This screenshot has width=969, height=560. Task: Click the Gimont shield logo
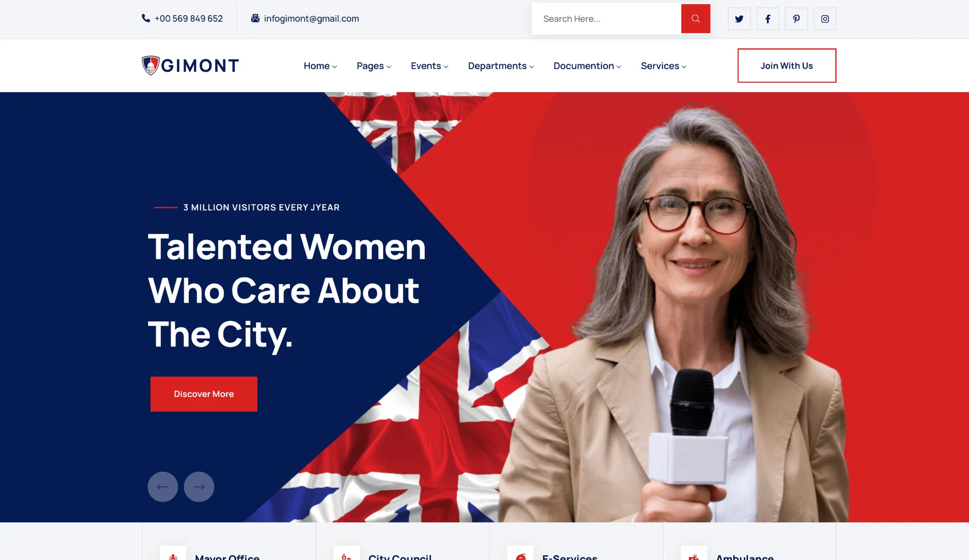(x=150, y=66)
